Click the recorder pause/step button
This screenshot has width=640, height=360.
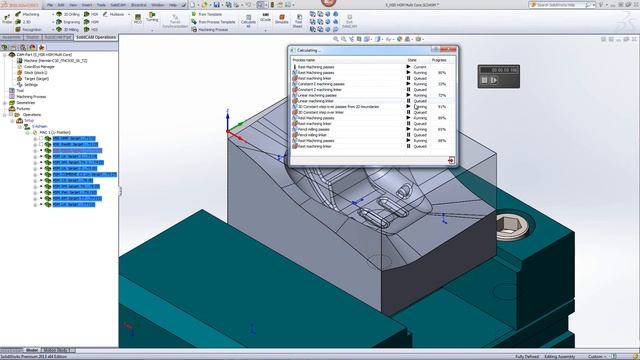pos(494,80)
